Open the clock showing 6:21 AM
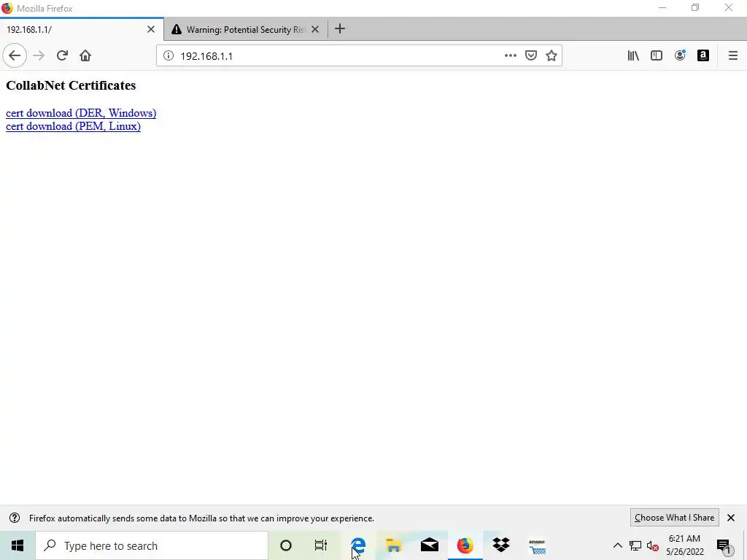Image resolution: width=747 pixels, height=560 pixels. point(684,545)
